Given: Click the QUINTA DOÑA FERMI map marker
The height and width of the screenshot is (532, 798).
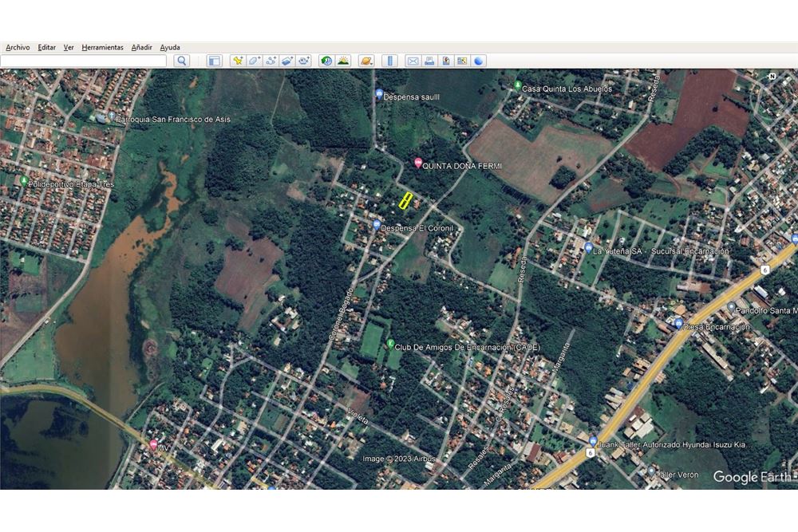Looking at the screenshot, I should [x=418, y=163].
